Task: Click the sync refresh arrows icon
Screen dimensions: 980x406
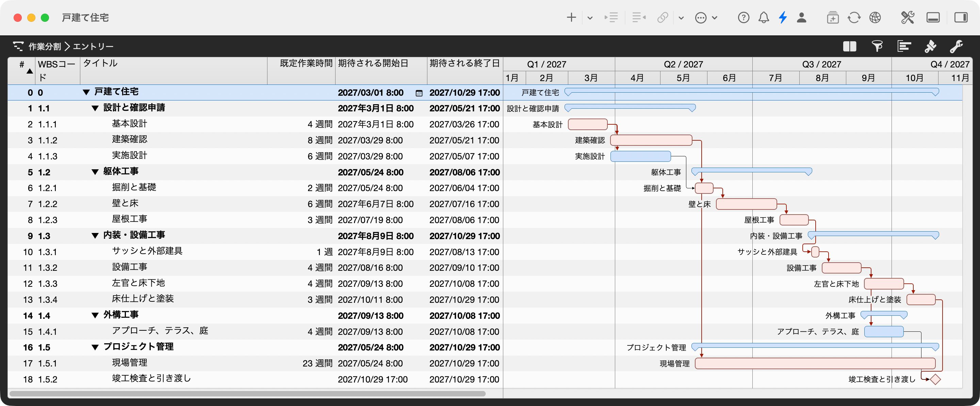Action: pyautogui.click(x=854, y=17)
